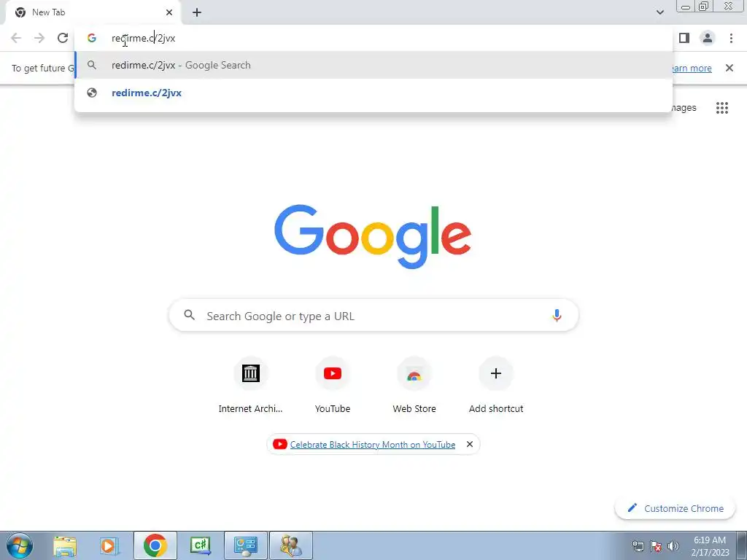
Task: Toggle the side panel icon
Action: 684,38
